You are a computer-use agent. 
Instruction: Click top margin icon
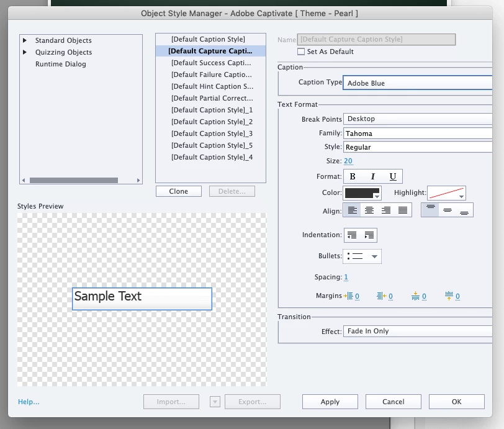415,296
